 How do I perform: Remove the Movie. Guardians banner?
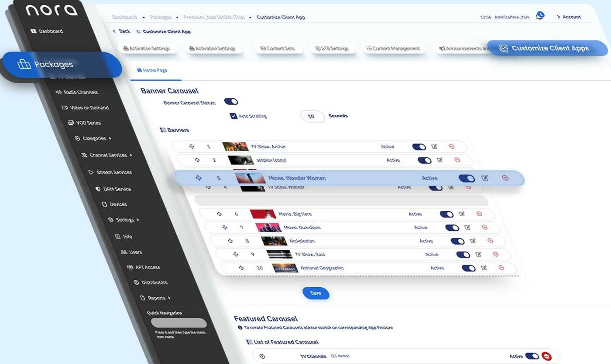tap(485, 228)
